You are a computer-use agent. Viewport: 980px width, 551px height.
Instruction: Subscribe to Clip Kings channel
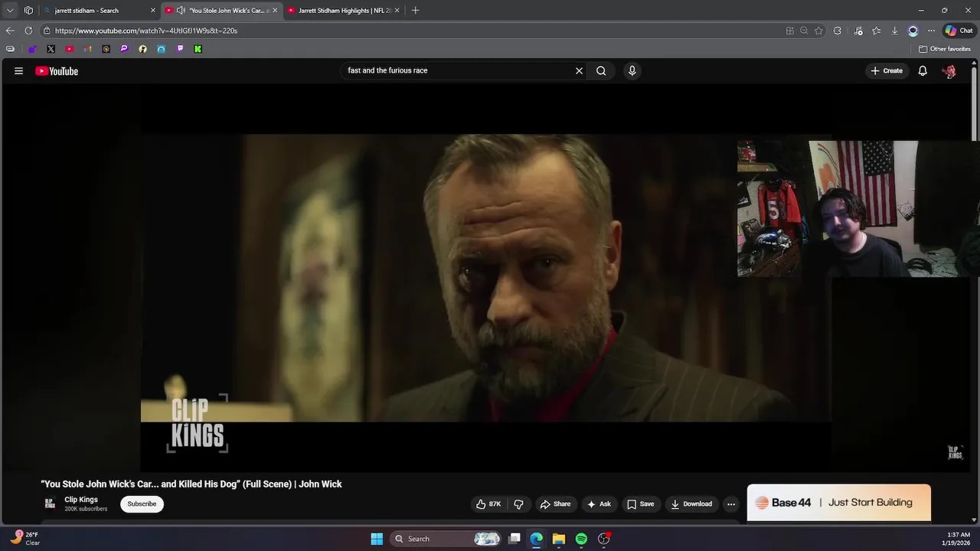[x=142, y=504]
